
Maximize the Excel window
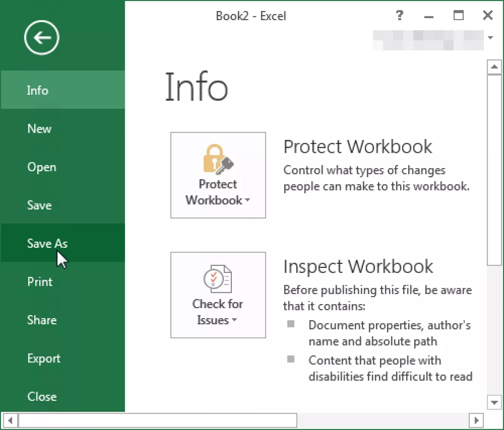[x=459, y=16]
